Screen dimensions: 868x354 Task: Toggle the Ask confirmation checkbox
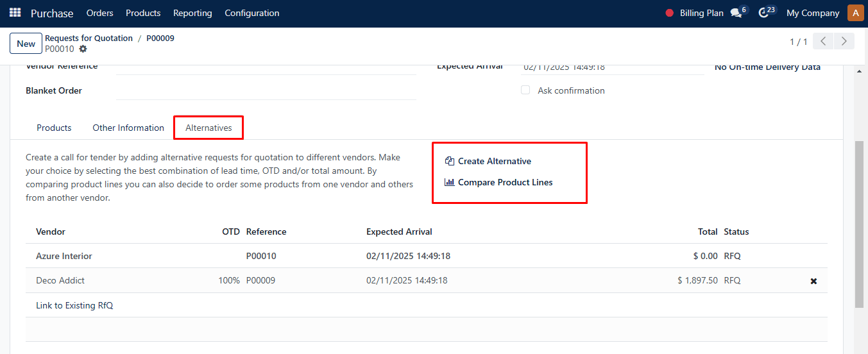tap(525, 90)
